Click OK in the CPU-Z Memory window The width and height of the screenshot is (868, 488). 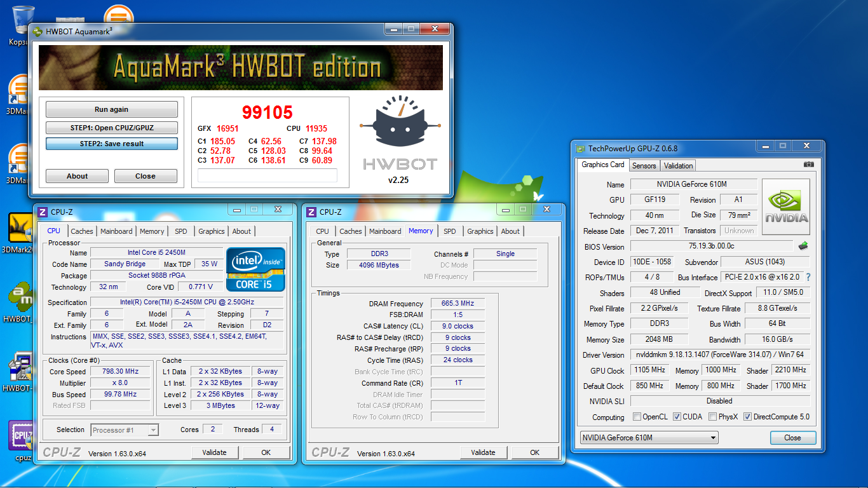coord(534,452)
